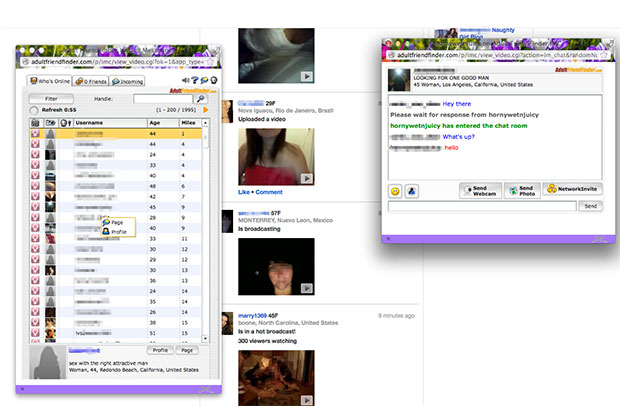This screenshot has width=620, height=406.
Task: Focus the chat message input field
Action: pyautogui.click(x=482, y=206)
